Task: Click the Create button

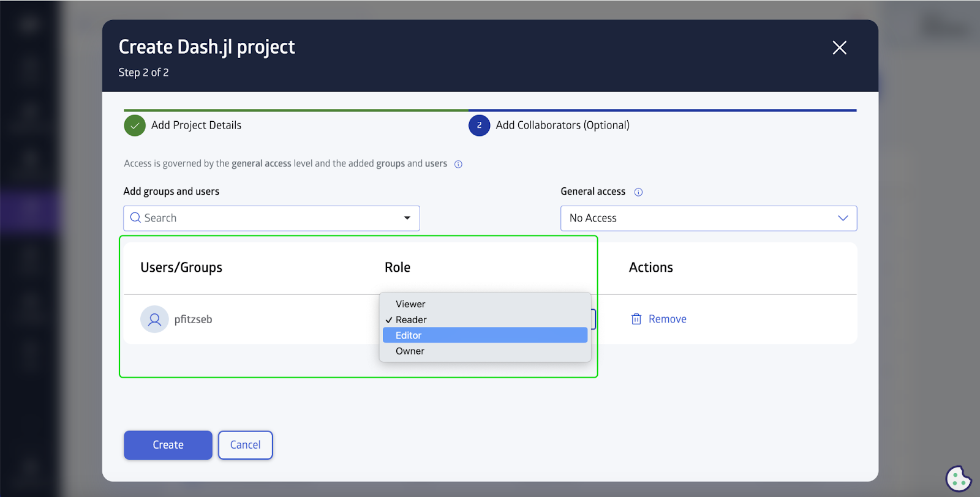Action: (168, 445)
